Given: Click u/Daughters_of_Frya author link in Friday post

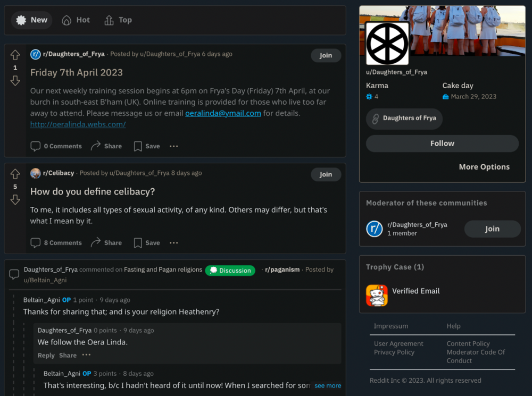Looking at the screenshot, I should (170, 54).
